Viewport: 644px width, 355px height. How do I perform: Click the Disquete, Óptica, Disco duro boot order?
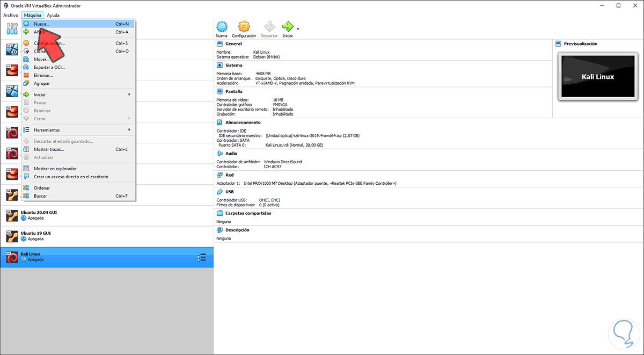[280, 78]
